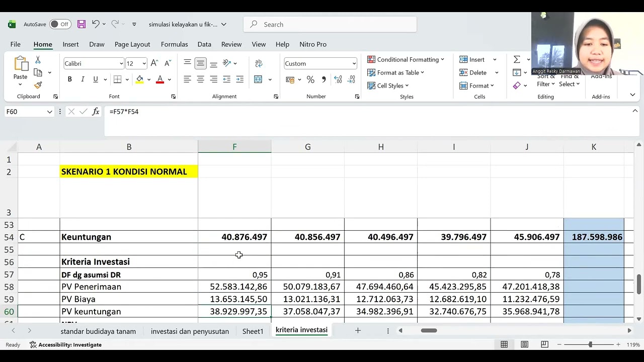This screenshot has height=362, width=644.
Task: Toggle Underline formatting
Action: click(x=96, y=79)
